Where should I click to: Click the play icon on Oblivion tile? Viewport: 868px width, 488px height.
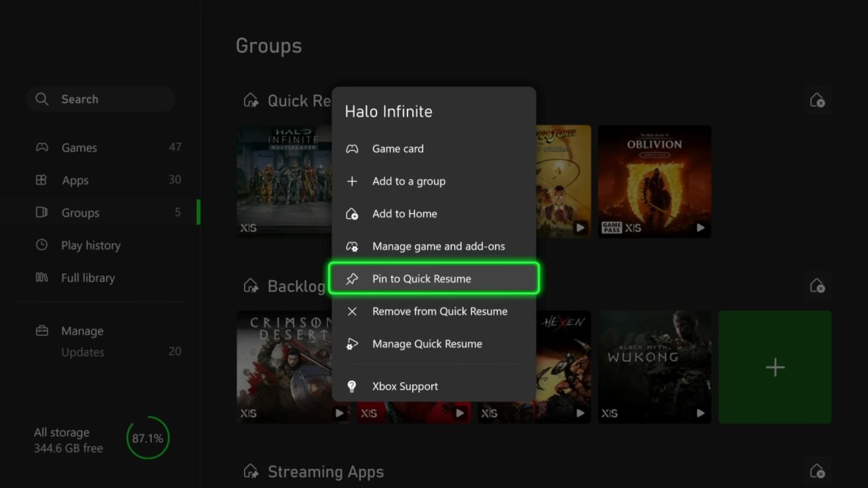(701, 228)
